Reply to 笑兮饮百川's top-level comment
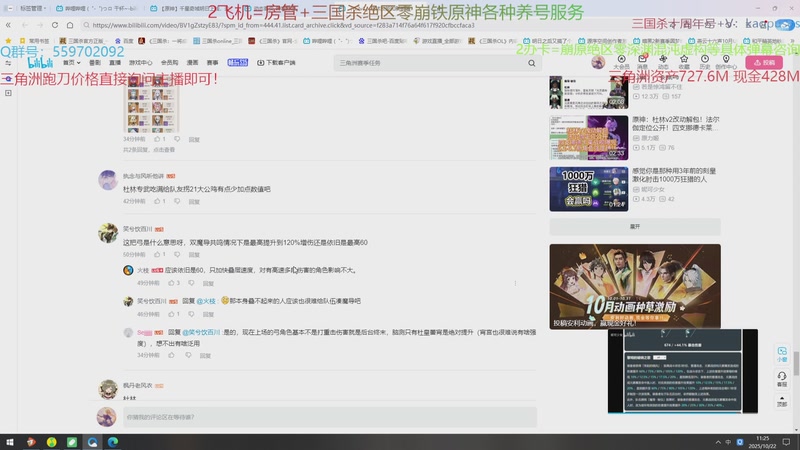Viewport: 800px width, 450px height. [194, 255]
